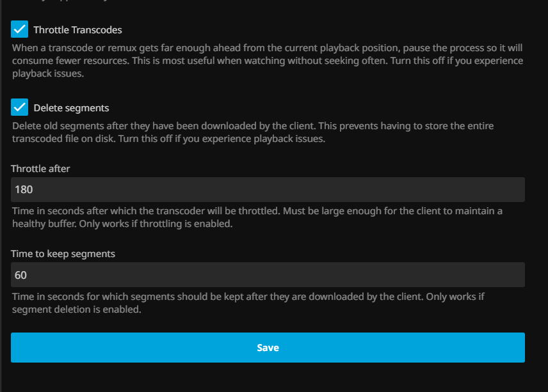
Task: Click the white checkmark beside Delete segments
Action: tap(20, 107)
